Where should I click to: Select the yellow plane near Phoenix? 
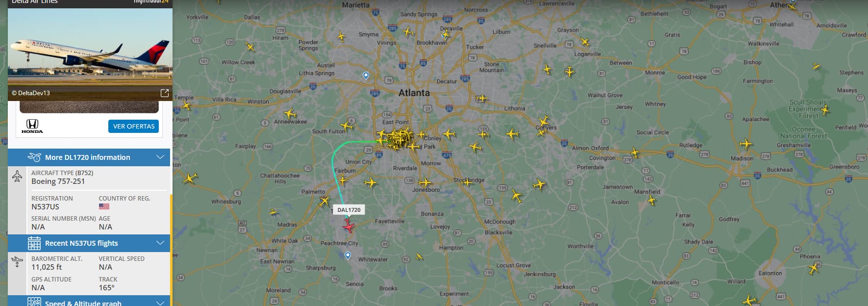814,268
